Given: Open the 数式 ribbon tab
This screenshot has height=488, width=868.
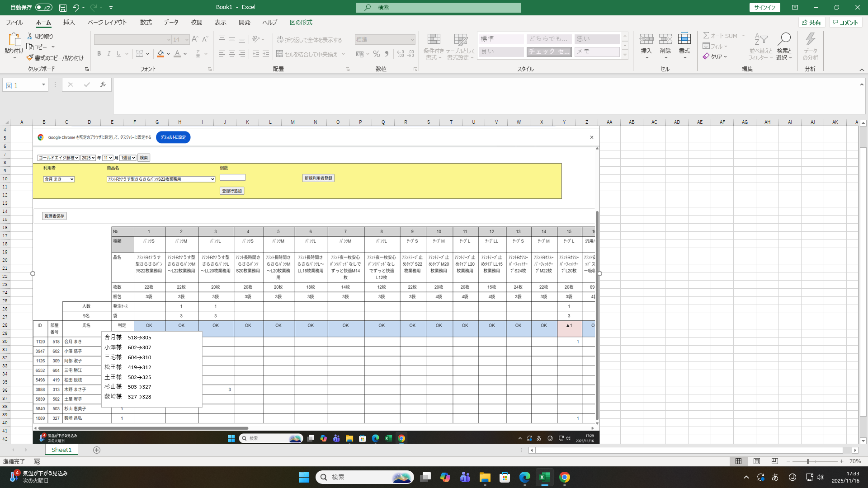Looking at the screenshot, I should tap(146, 22).
